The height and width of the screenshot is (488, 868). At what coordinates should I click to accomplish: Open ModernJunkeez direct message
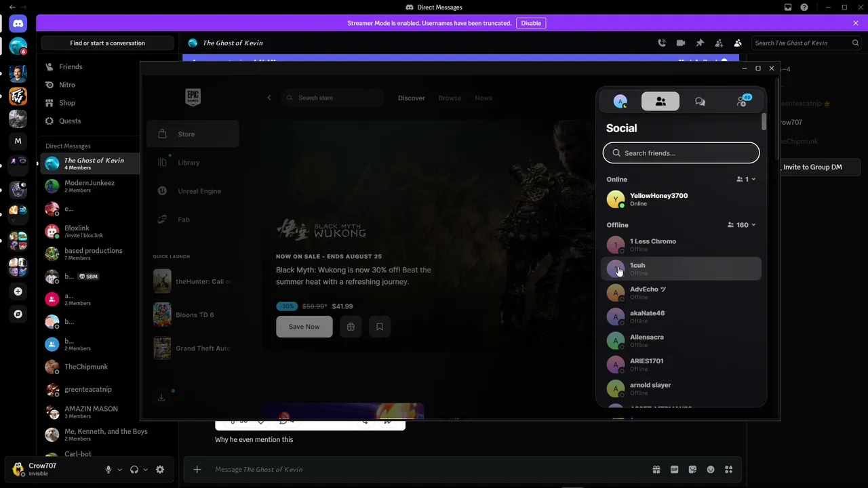pyautogui.click(x=90, y=186)
